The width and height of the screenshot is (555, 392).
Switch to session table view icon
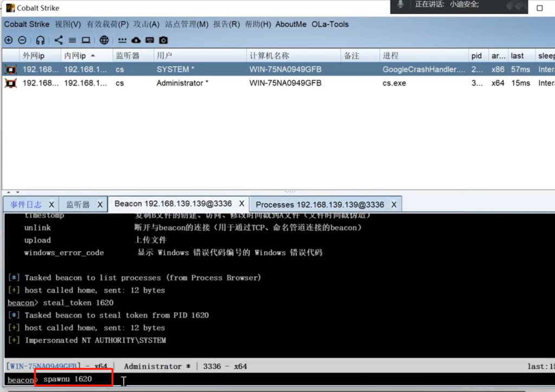(x=72, y=40)
